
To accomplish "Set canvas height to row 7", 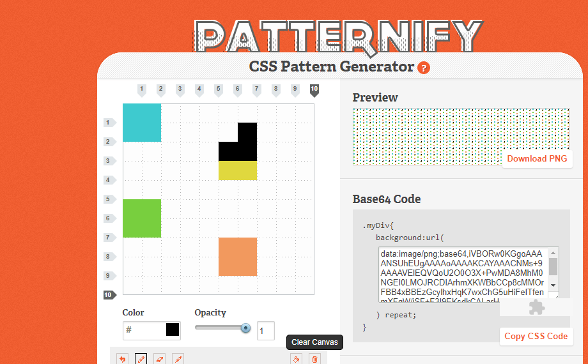I will [x=110, y=238].
